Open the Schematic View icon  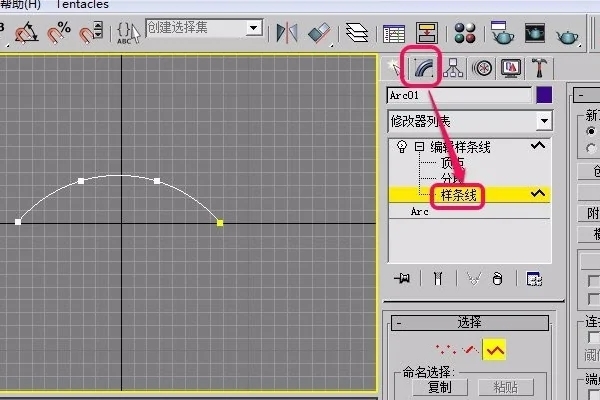click(427, 33)
